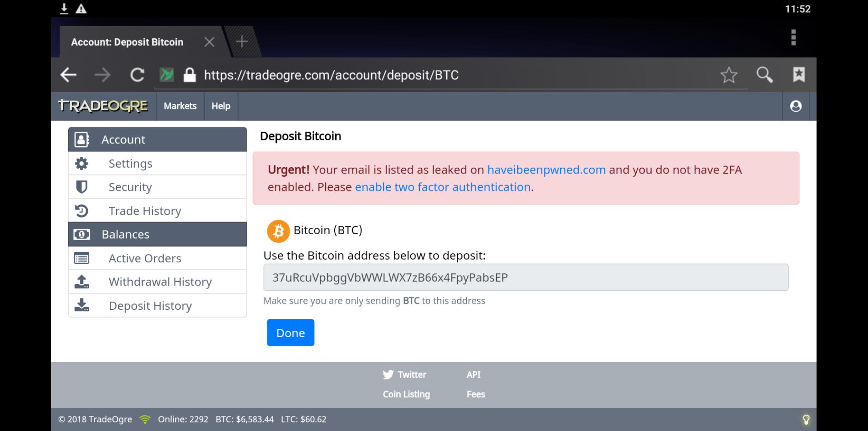Click the lightbulb icon in footer
Screen dimensions: 868x431
[806, 419]
